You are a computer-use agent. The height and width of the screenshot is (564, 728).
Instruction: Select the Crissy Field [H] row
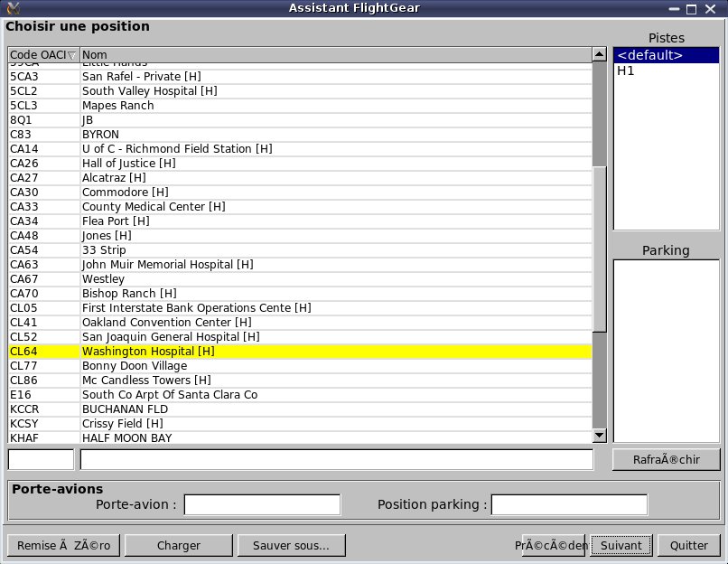pyautogui.click(x=300, y=423)
